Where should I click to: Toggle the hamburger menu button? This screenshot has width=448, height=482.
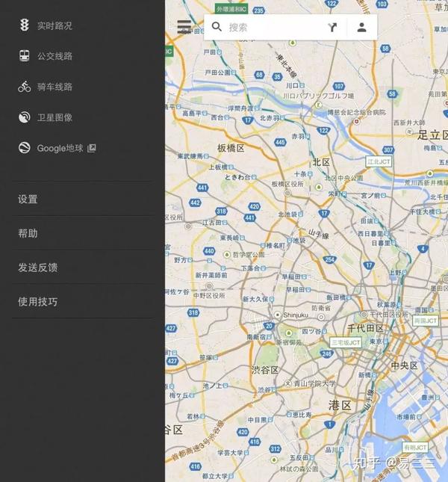(184, 27)
